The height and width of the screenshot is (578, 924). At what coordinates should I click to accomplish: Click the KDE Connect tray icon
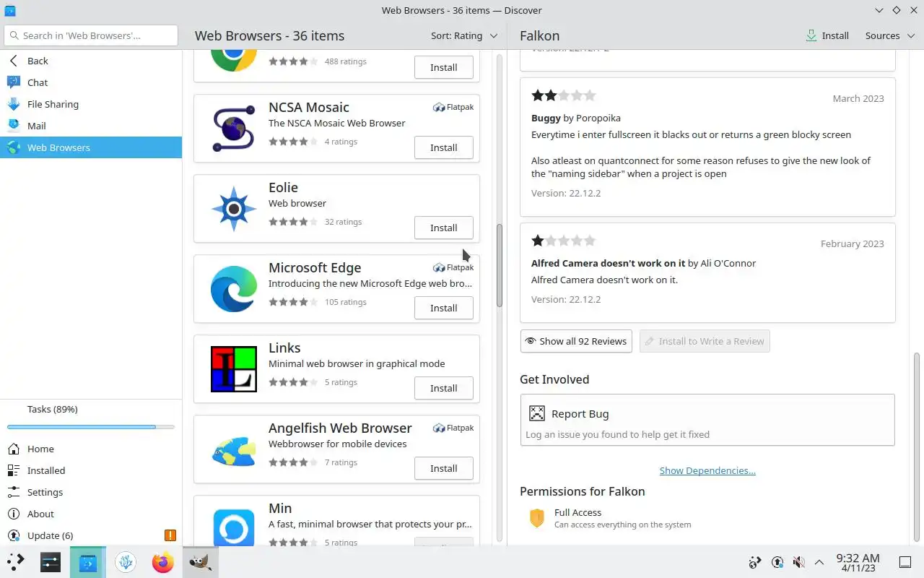pos(755,562)
